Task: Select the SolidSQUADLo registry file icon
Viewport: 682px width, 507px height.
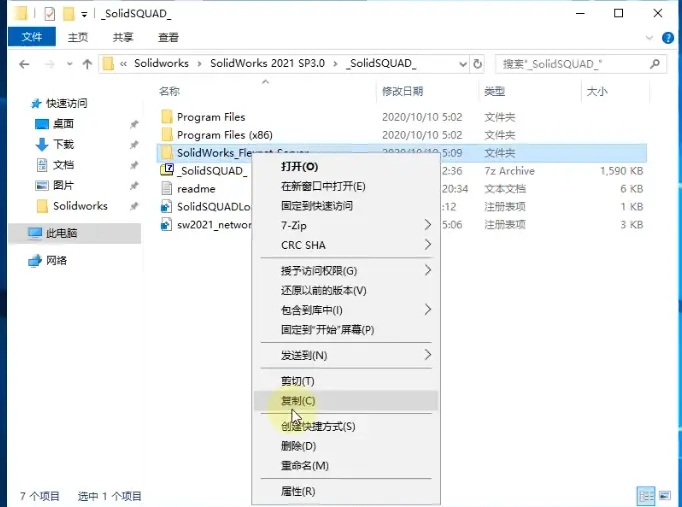Action: pos(167,206)
